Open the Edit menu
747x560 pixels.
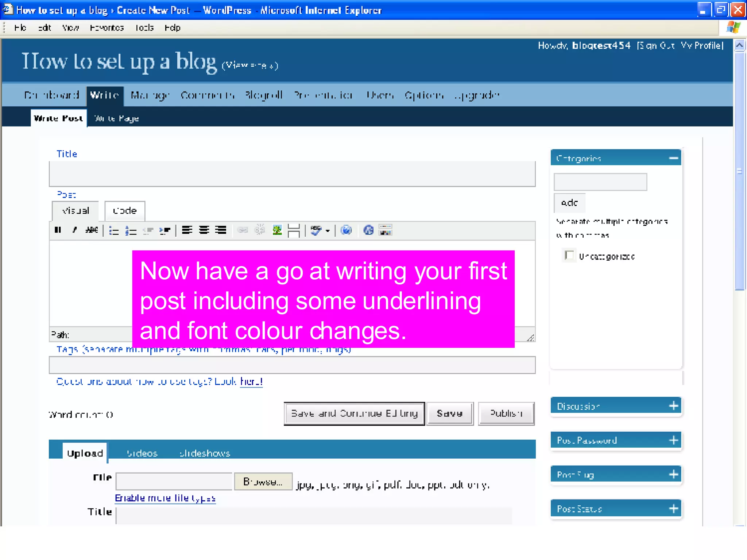pyautogui.click(x=44, y=28)
